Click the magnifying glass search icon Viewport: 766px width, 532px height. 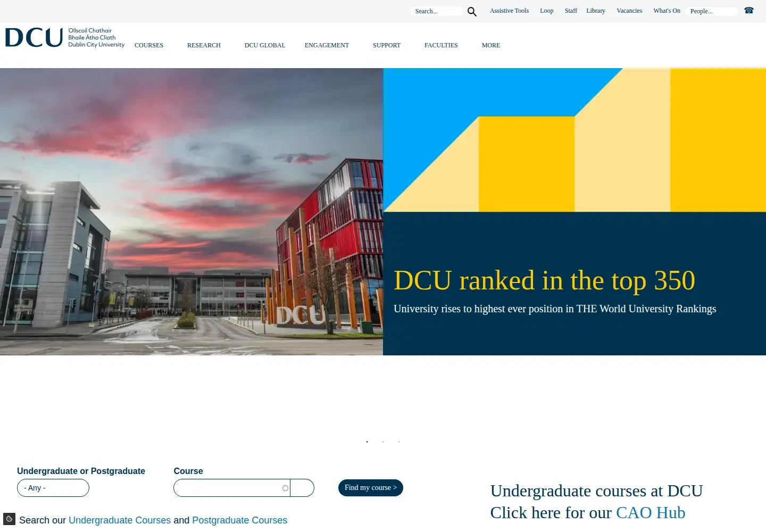tap(472, 11)
